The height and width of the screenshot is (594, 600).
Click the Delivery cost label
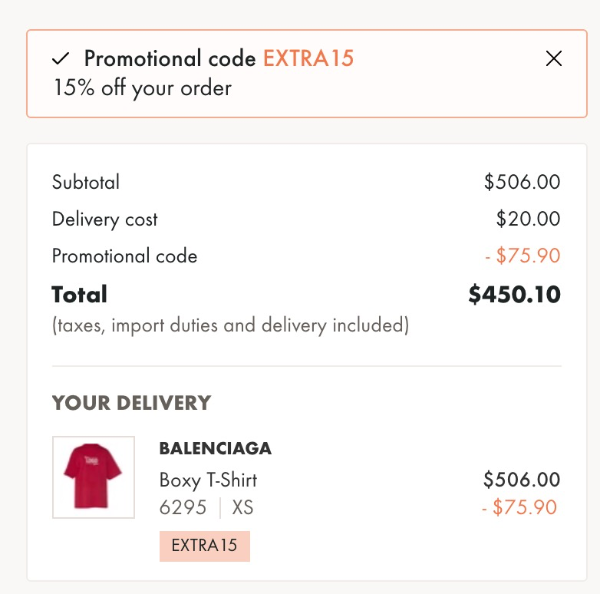[x=105, y=220]
